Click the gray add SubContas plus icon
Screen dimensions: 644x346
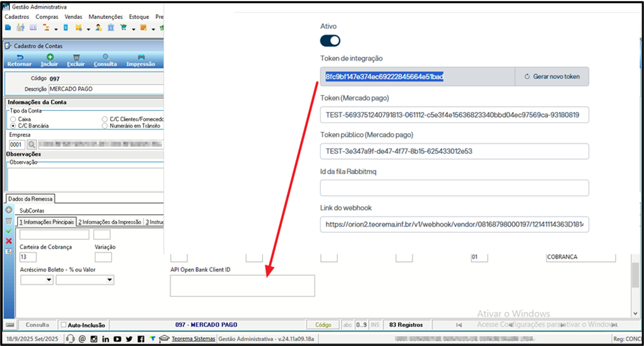point(9,211)
